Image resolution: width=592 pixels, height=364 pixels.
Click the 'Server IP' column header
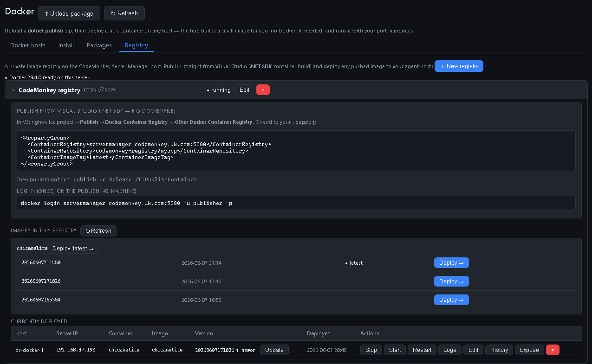pos(67,333)
